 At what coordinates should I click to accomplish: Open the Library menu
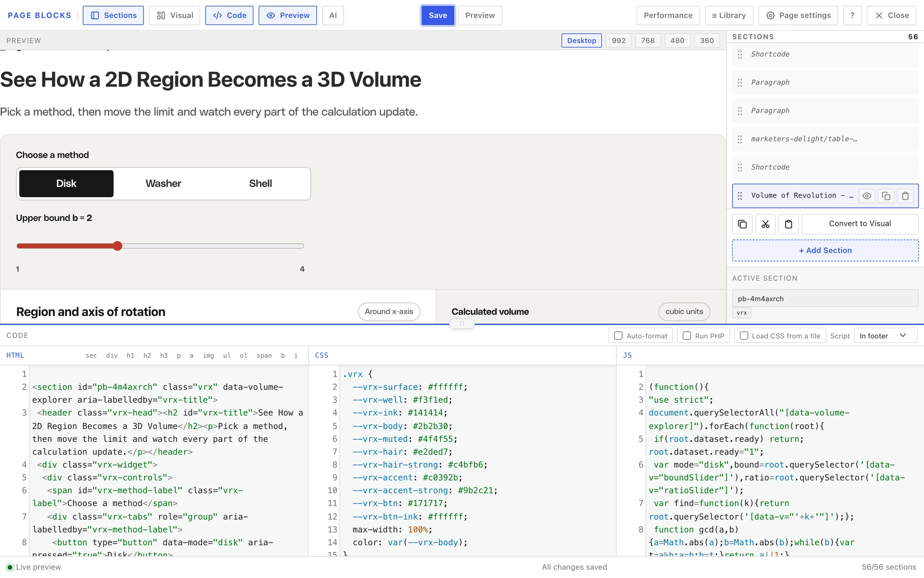[729, 15]
